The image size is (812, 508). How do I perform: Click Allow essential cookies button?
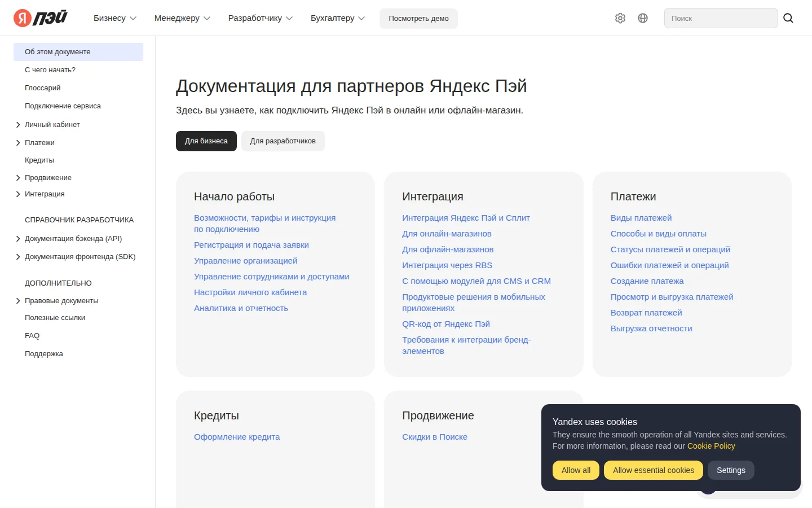(x=654, y=470)
